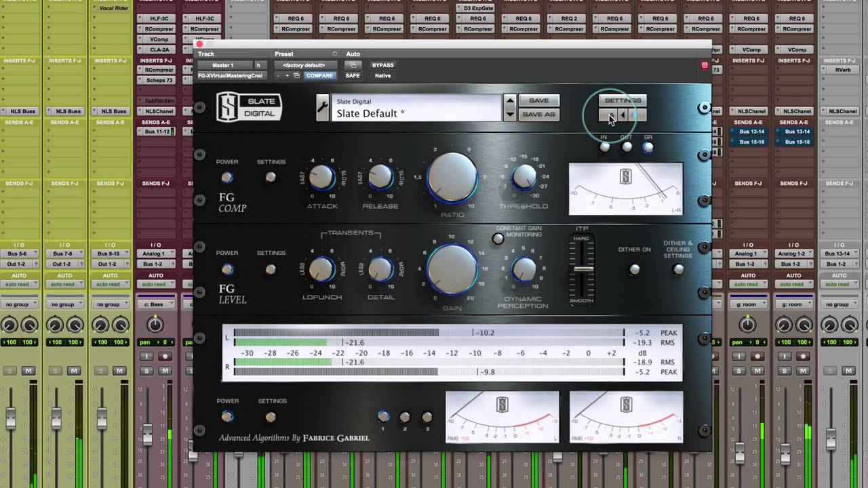The height and width of the screenshot is (488, 868).
Task: Open the Analog 1 input selector
Action: coord(155,253)
